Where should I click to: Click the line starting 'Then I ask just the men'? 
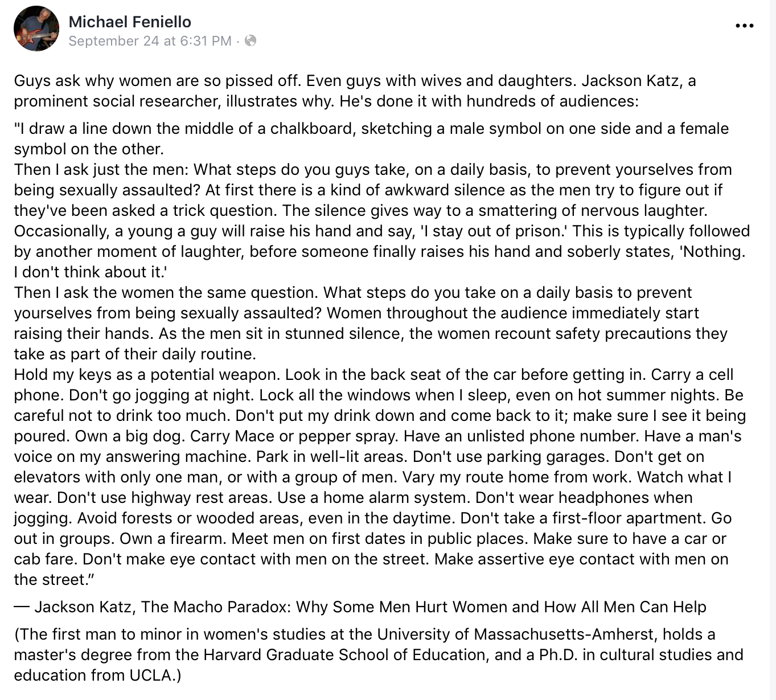click(373, 170)
